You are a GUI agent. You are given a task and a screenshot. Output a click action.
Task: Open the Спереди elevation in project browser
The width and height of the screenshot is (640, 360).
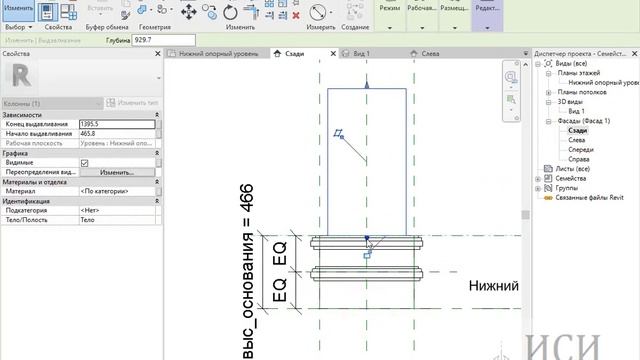click(x=581, y=150)
